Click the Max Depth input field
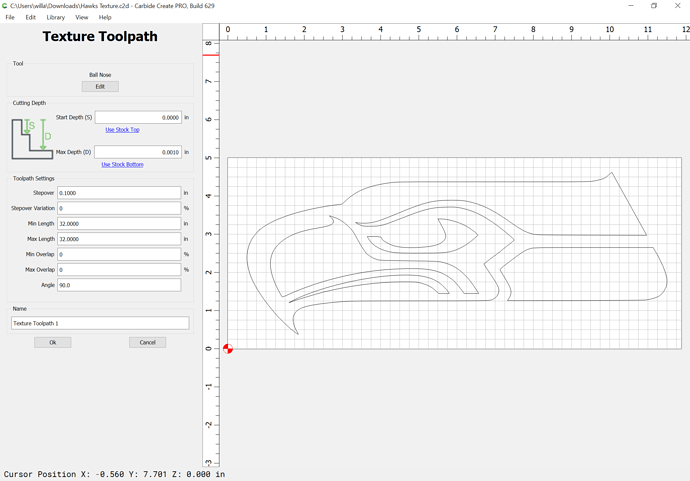This screenshot has width=690, height=481. click(x=138, y=152)
